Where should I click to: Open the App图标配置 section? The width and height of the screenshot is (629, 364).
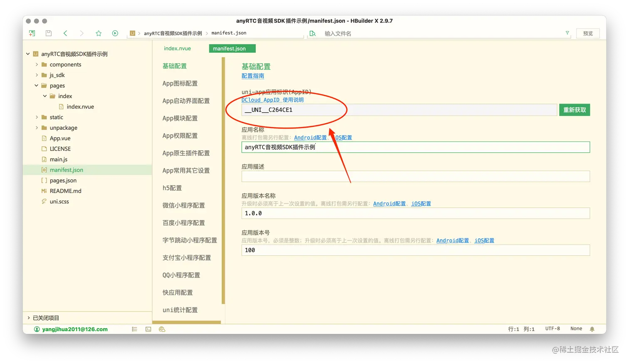click(180, 83)
